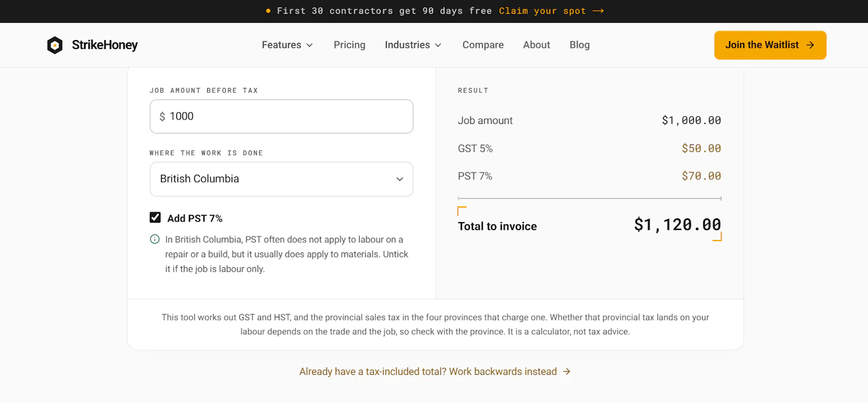Open the province dropdown showing British Columbia
Viewport: 868px width, 403px height.
click(282, 179)
